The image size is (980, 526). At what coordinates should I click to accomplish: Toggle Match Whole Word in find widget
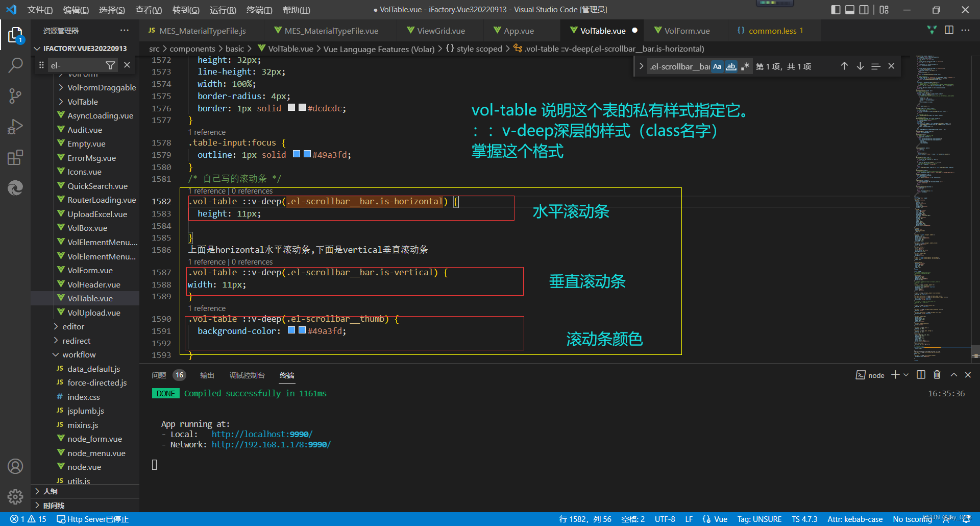(x=731, y=66)
